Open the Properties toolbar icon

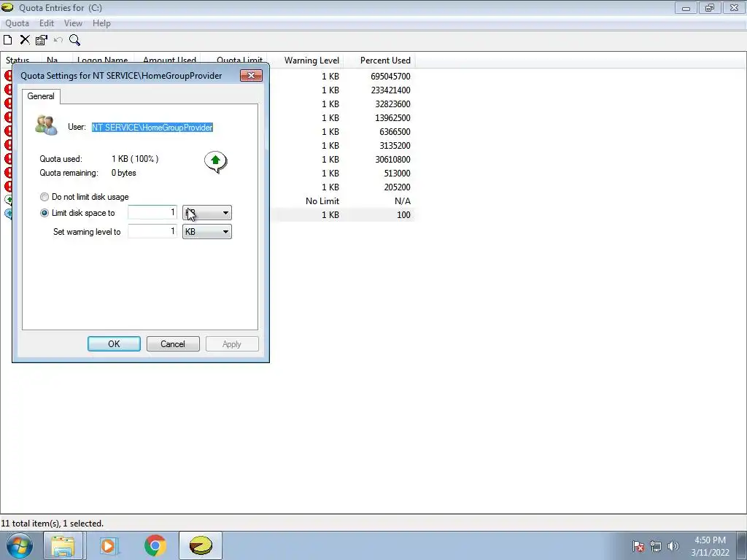[42, 40]
